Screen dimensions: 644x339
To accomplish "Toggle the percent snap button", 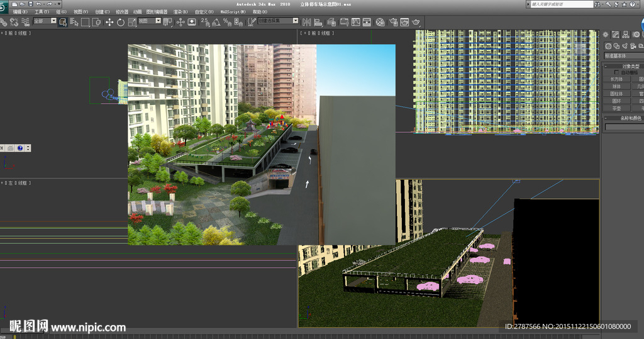I will point(228,22).
